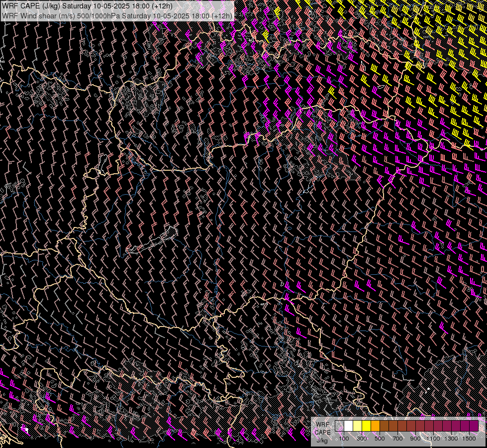Click the last purple legend swatch above 1500
Screen dimensions: 487x448
474,426
